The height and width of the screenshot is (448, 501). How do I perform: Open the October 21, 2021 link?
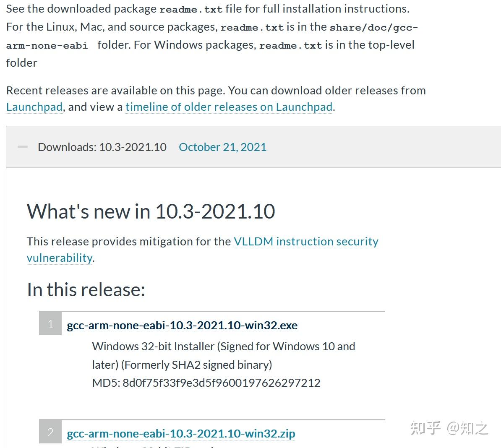click(x=222, y=147)
